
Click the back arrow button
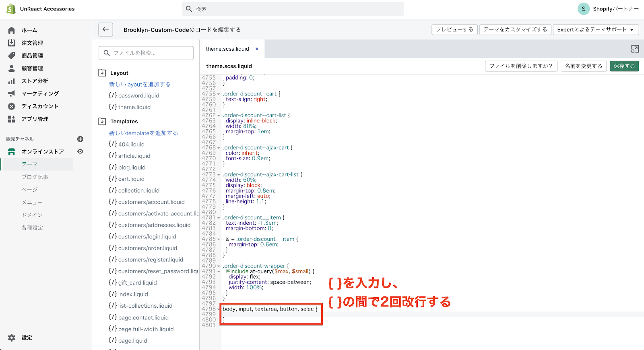tap(105, 29)
